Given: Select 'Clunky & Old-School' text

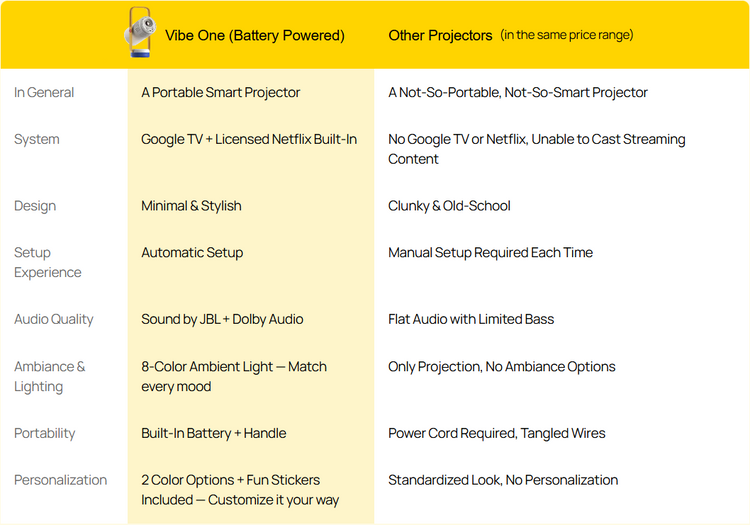Looking at the screenshot, I should coord(449,206).
